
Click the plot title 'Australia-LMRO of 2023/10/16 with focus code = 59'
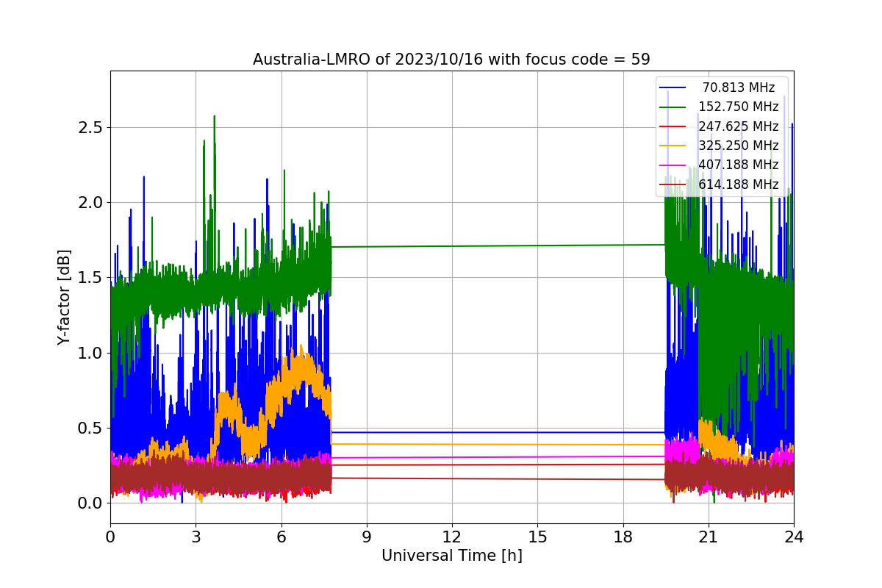click(x=451, y=59)
